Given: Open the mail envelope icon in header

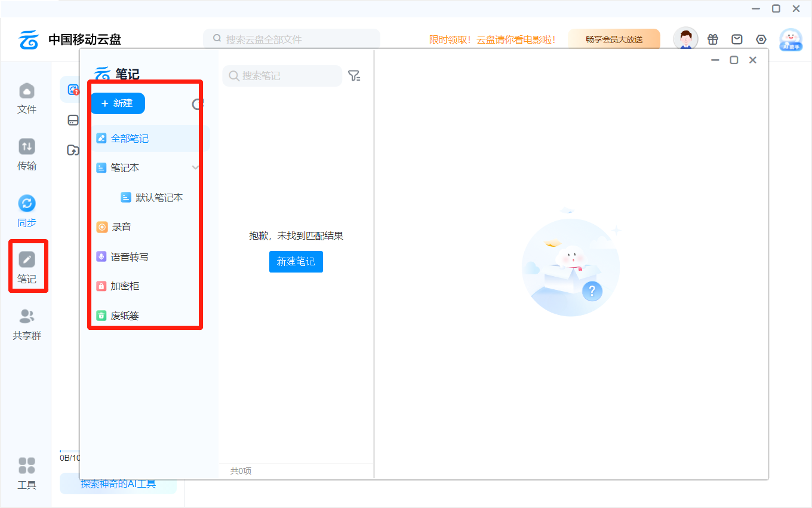Looking at the screenshot, I should pos(737,39).
